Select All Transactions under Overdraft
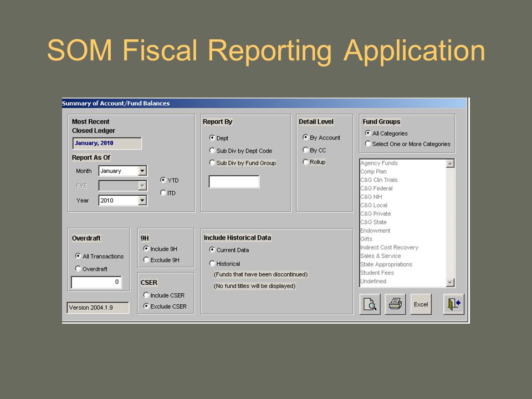 (x=78, y=256)
